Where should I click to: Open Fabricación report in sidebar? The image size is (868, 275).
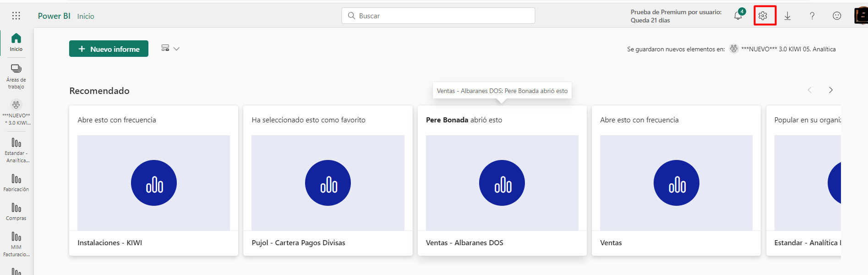(16, 183)
